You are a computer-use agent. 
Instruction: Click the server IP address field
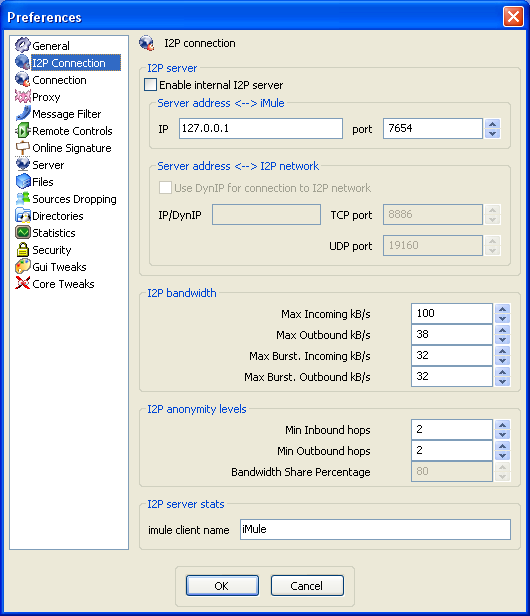260,128
